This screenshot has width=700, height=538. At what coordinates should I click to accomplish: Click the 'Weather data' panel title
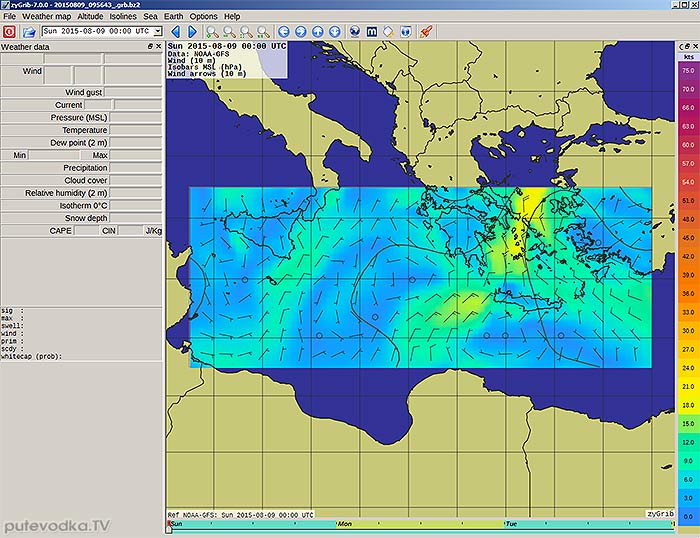click(x=25, y=47)
